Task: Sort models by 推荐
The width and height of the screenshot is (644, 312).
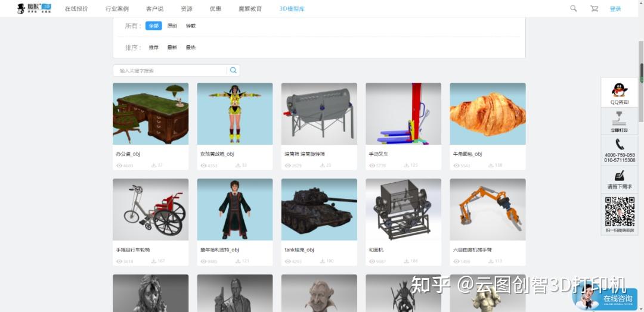Action: click(154, 48)
